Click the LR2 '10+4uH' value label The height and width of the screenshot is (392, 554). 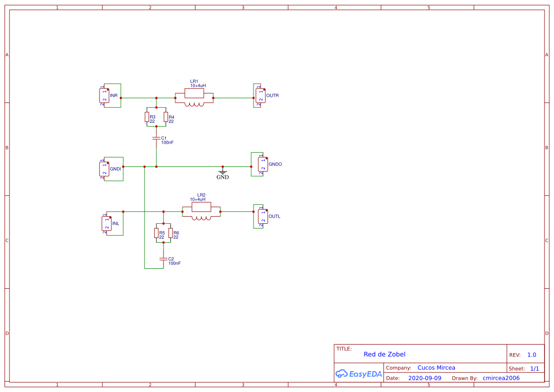tap(198, 200)
